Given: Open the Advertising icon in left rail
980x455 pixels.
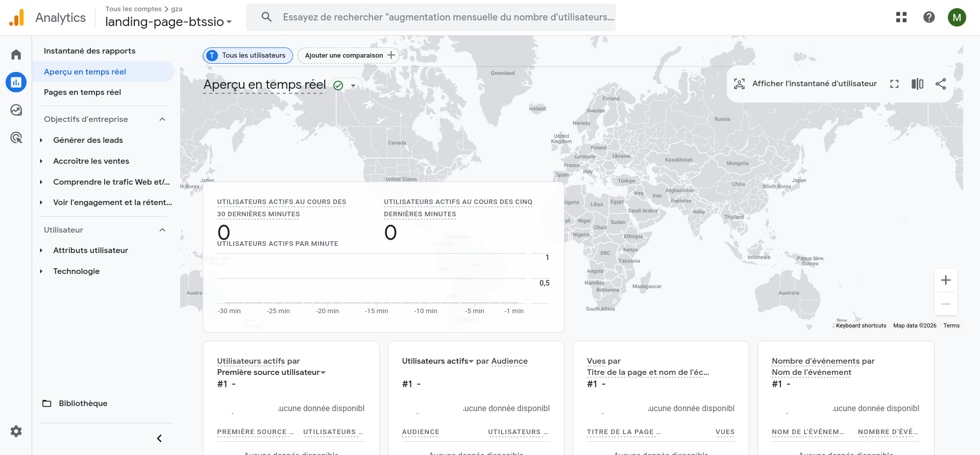Looking at the screenshot, I should click(x=16, y=138).
